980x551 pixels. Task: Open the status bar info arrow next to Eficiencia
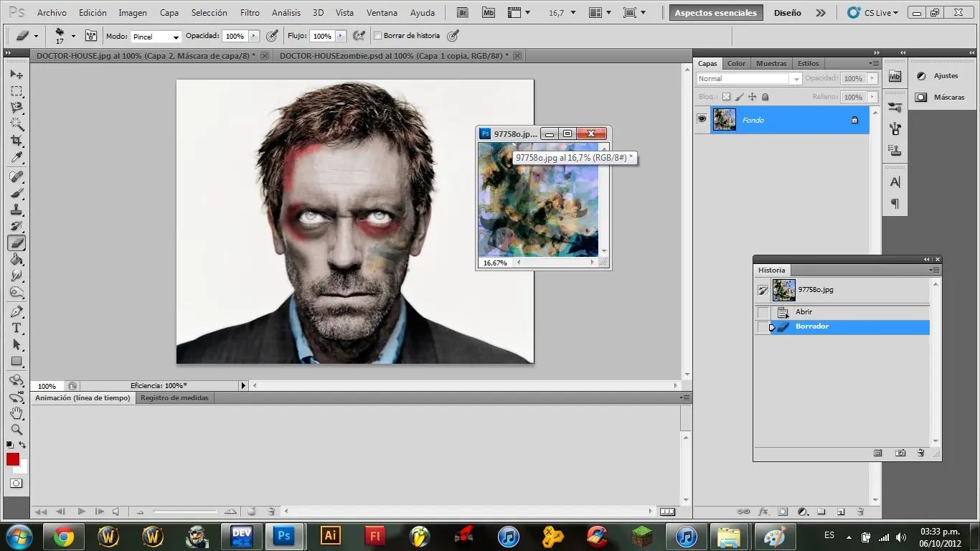[242, 385]
